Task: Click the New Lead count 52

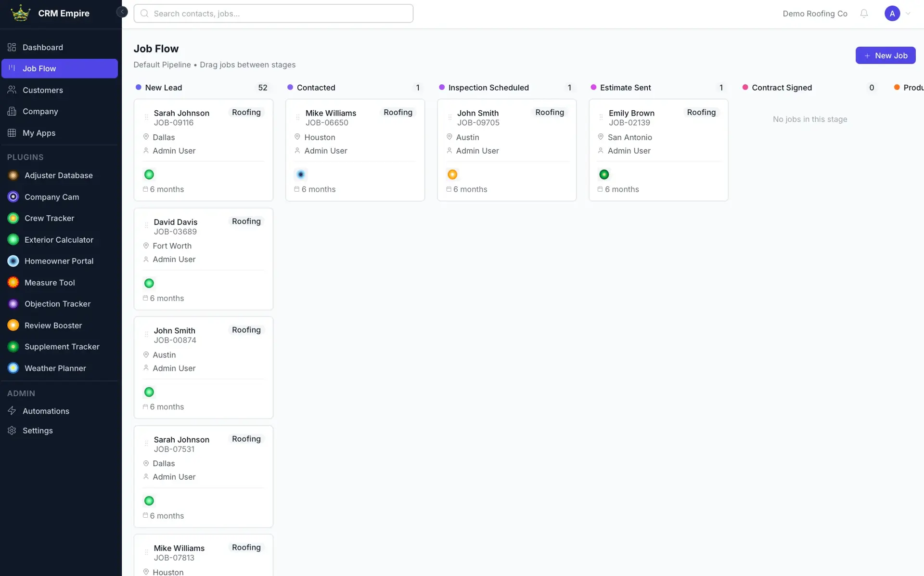Action: tap(263, 88)
